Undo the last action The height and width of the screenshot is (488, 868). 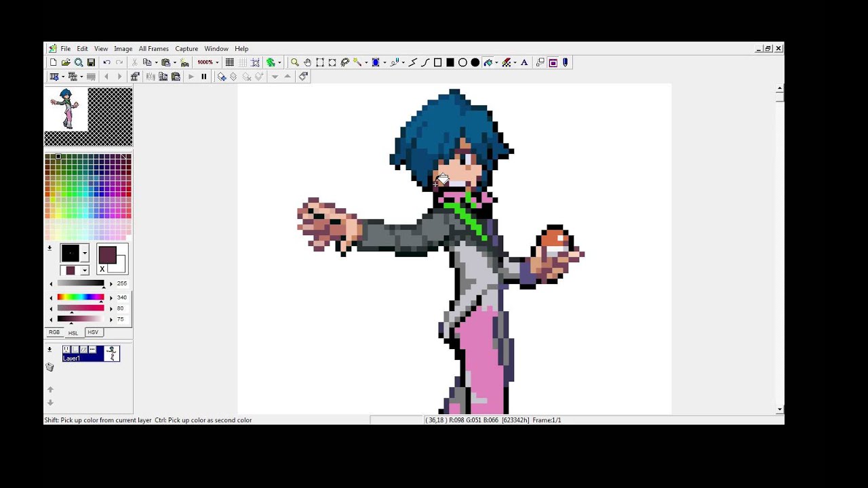[x=106, y=62]
